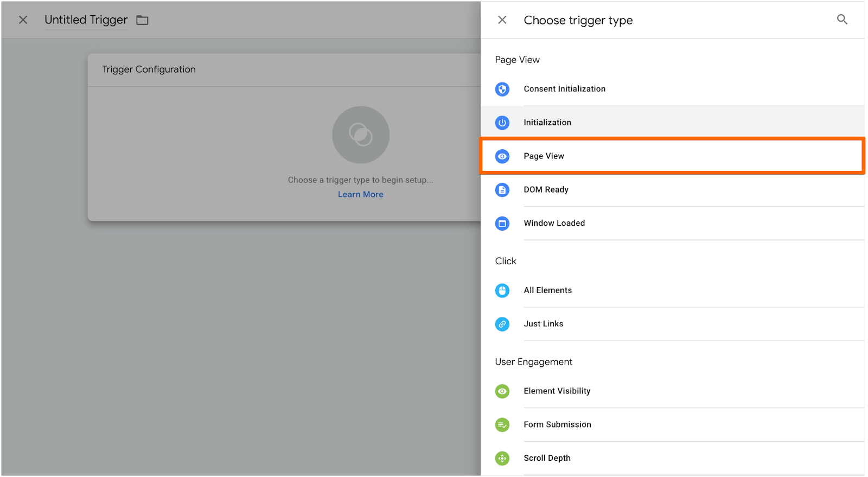Open search in trigger type panel
868x477 pixels.
click(x=842, y=20)
